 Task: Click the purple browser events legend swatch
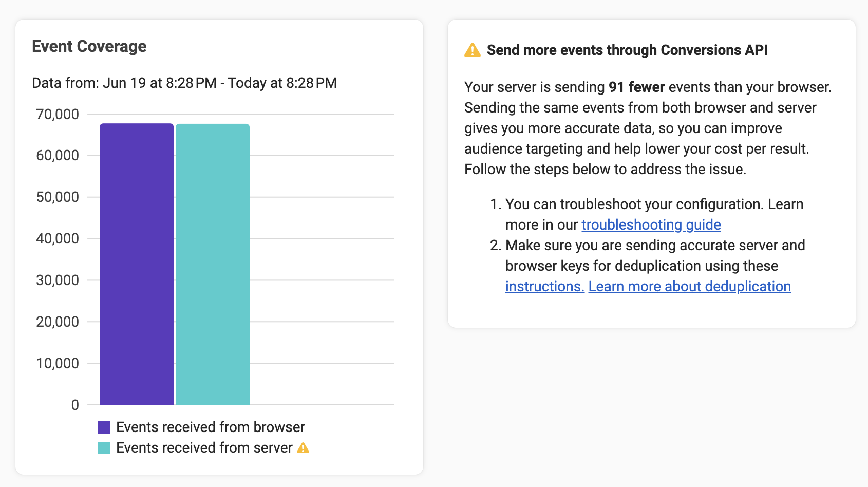(x=104, y=427)
